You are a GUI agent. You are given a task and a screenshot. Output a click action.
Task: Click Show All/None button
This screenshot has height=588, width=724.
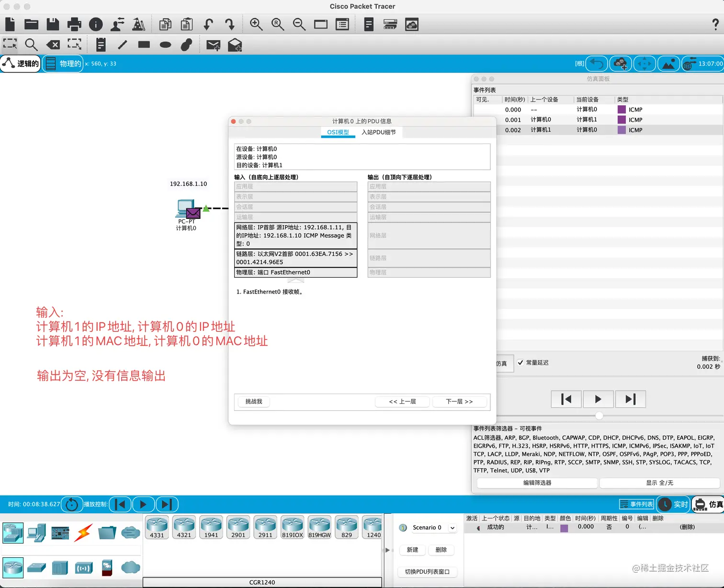tap(660, 483)
